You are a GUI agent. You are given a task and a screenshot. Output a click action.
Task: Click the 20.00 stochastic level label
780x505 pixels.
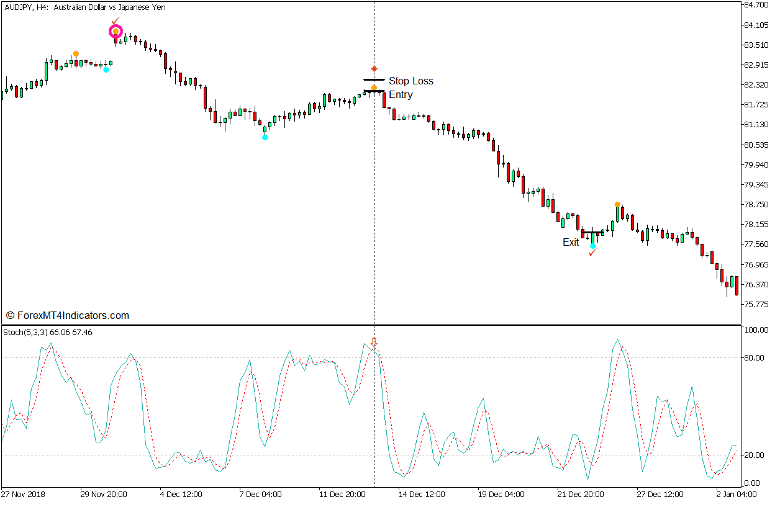pos(754,455)
